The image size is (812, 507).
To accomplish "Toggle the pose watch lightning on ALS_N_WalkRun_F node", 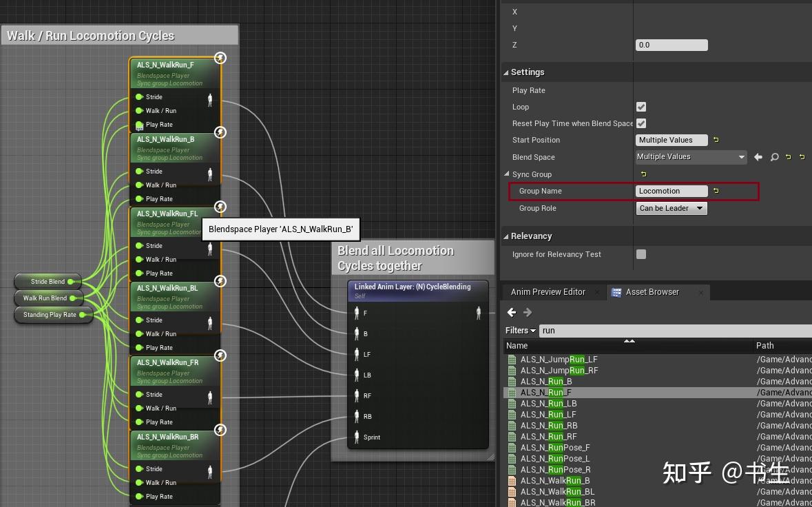I will click(220, 59).
